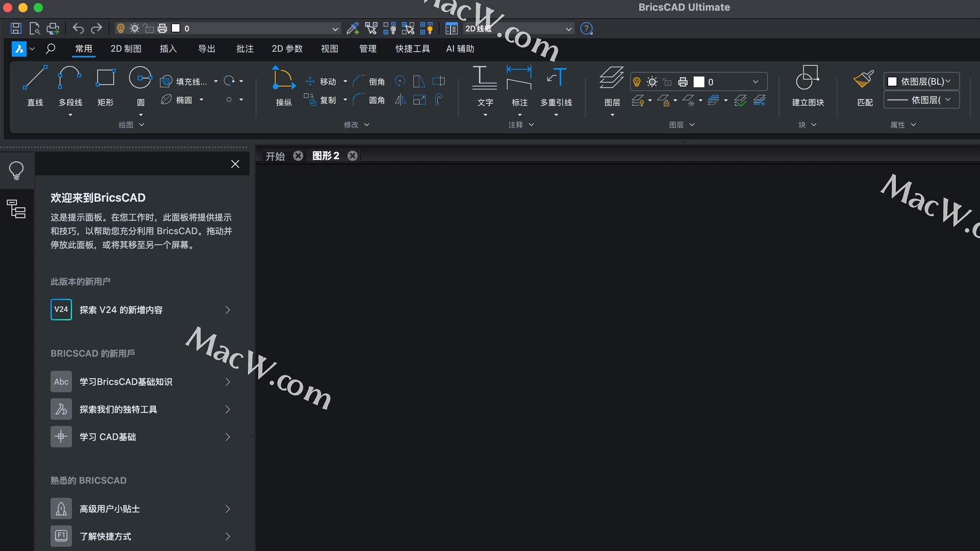Open the structure tree panel icon in sidebar
The image size is (980, 551).
(x=16, y=209)
